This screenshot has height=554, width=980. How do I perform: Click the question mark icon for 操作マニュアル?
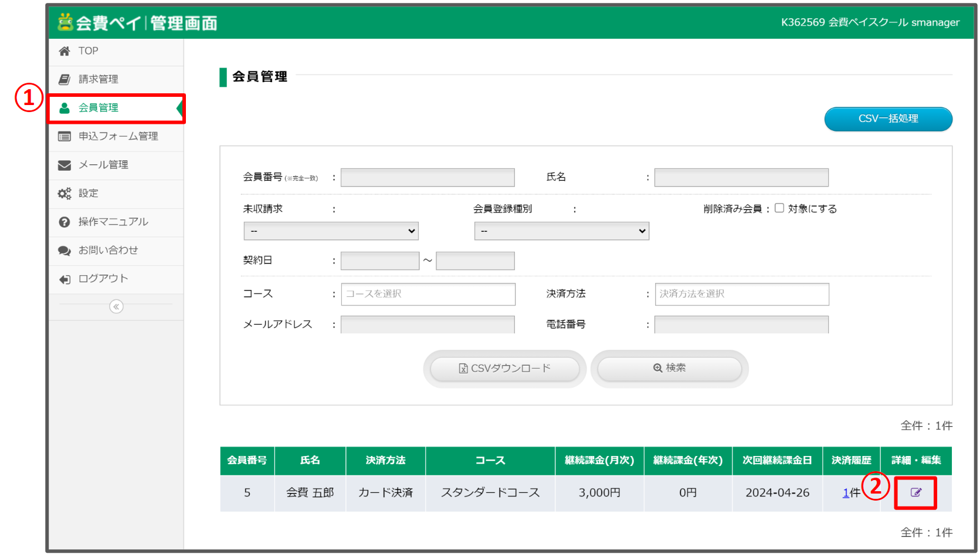point(65,222)
